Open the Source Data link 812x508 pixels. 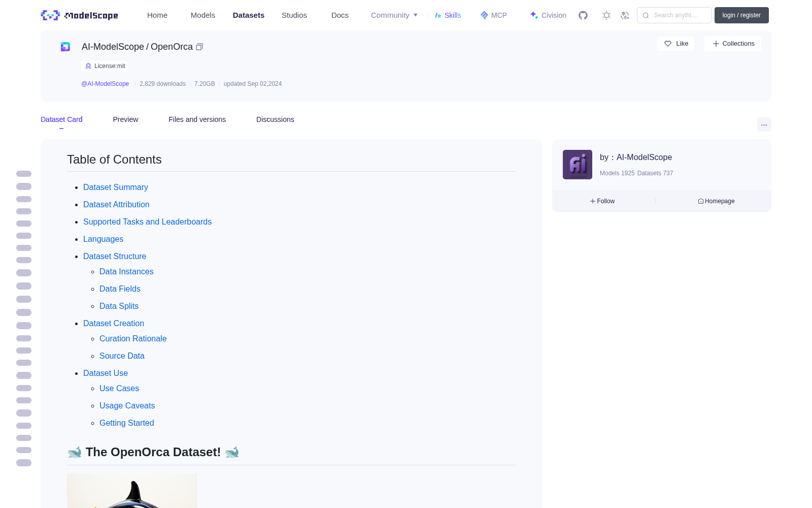pyautogui.click(x=122, y=356)
